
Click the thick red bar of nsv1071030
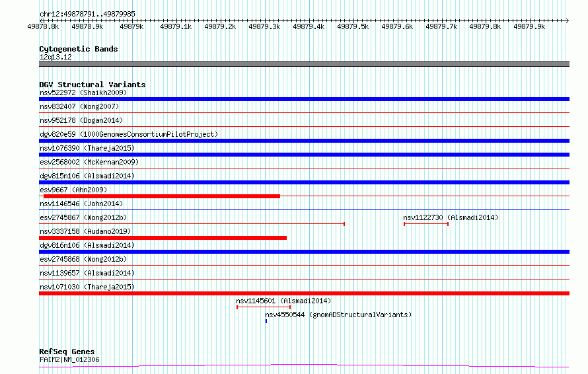(304, 293)
